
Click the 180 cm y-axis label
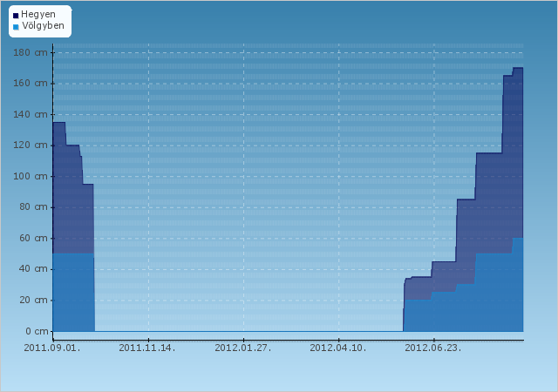[31, 52]
